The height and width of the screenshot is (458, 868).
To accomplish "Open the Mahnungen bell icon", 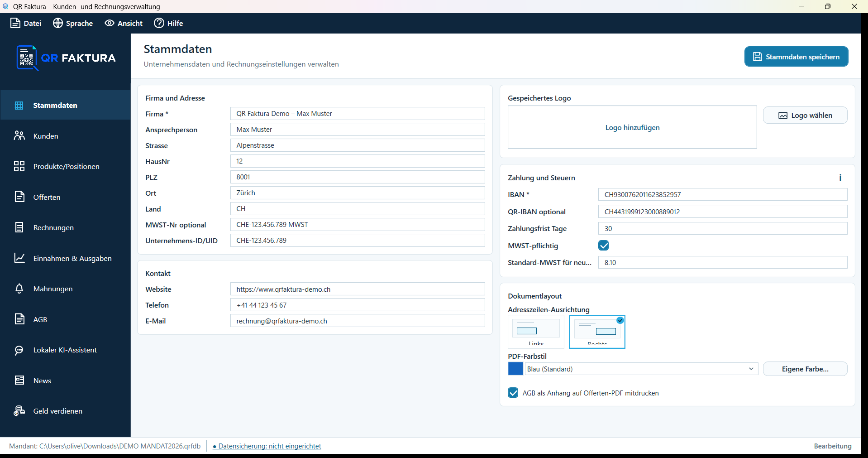I will coord(19,289).
